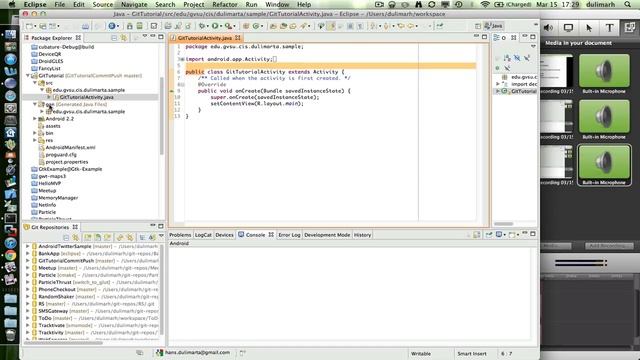Open Git Repositories view menu triangle

coord(161,236)
